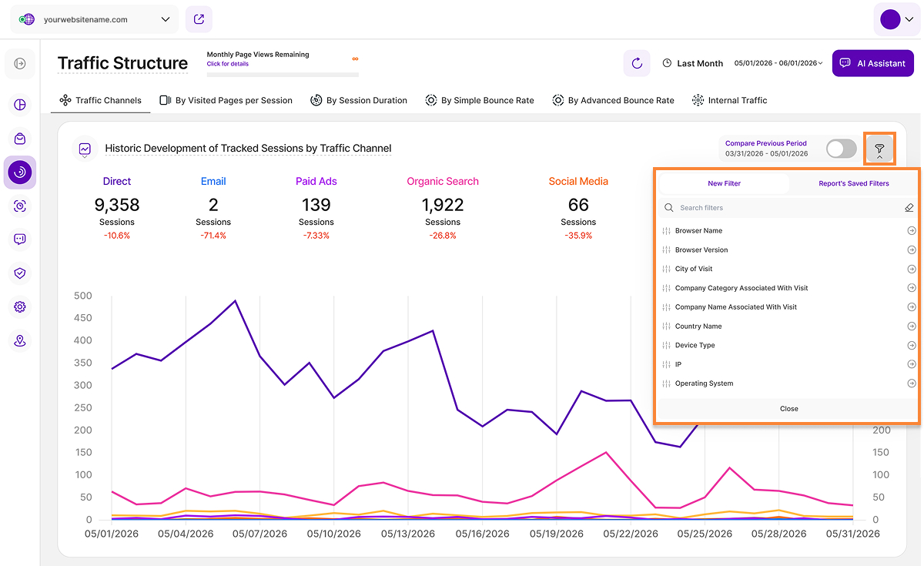Clear filters with the eraser icon
924x566 pixels.
pyautogui.click(x=909, y=208)
